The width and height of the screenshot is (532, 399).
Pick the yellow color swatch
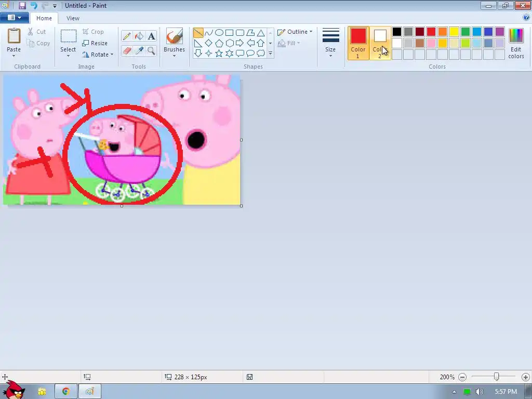pyautogui.click(x=454, y=32)
